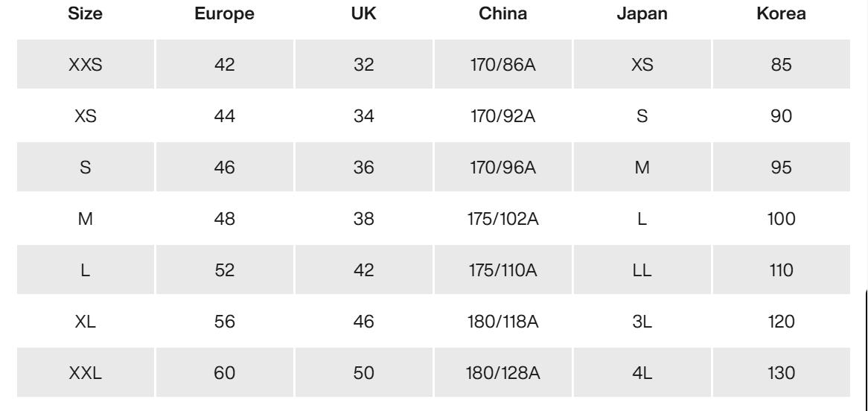Viewport: 868px width, 411px height.
Task: Click the vertical scrollbar thumb
Action: 864,350
